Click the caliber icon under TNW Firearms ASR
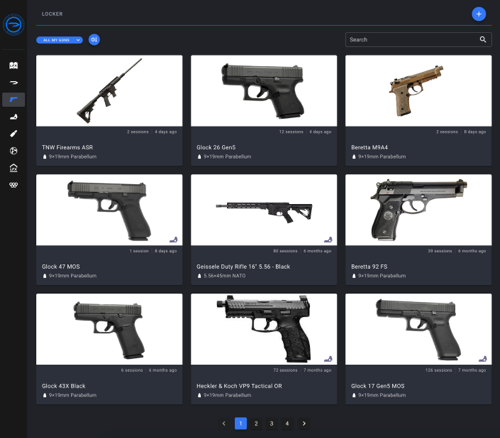The image size is (500, 438). tap(45, 157)
